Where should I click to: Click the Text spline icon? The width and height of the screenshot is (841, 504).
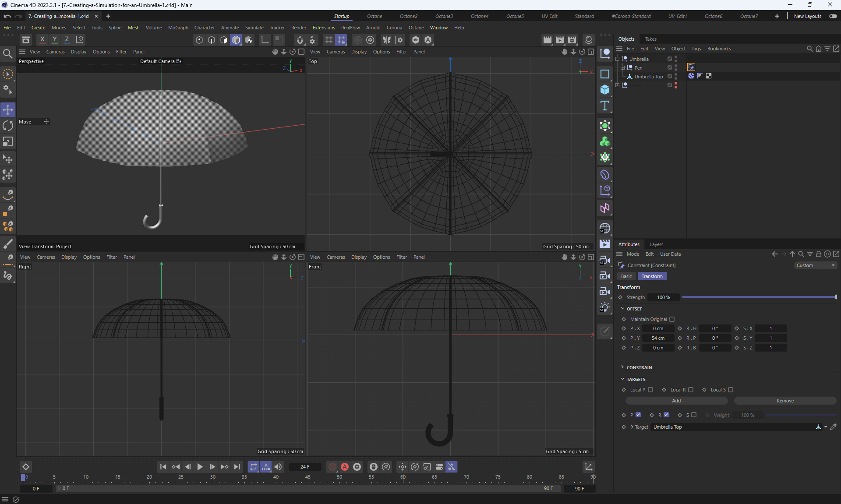605,106
